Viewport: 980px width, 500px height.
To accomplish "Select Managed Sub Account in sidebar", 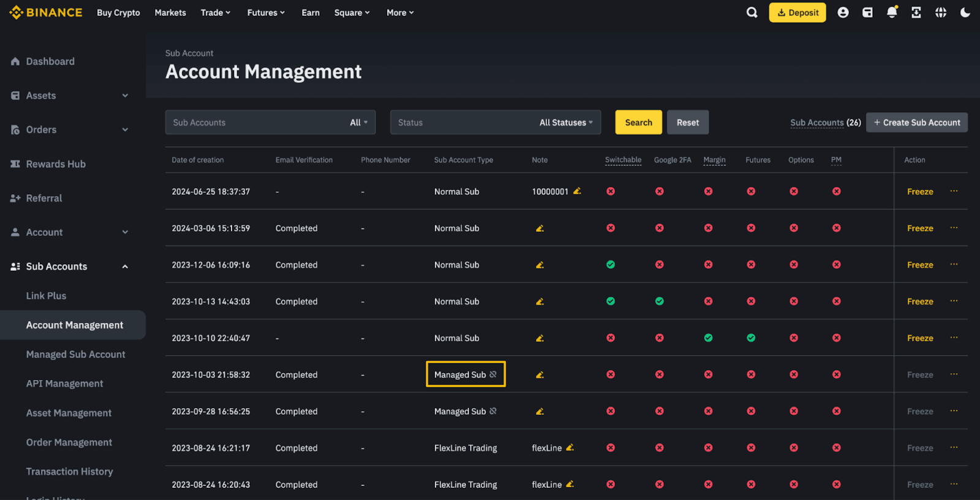I will click(75, 354).
